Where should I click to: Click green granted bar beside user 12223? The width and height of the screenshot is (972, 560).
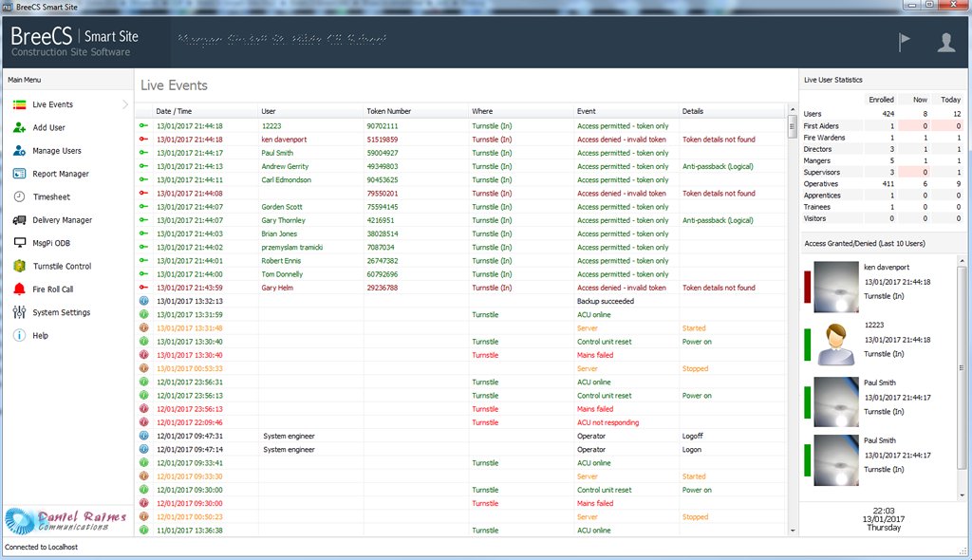tap(807, 345)
